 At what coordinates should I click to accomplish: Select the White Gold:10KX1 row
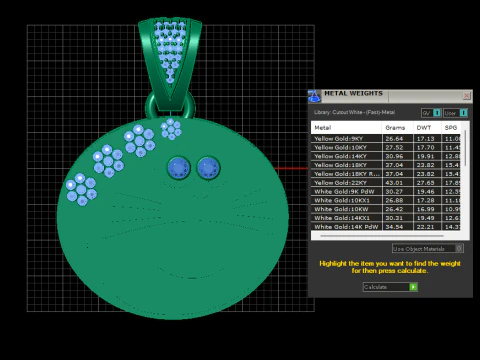click(x=386, y=200)
